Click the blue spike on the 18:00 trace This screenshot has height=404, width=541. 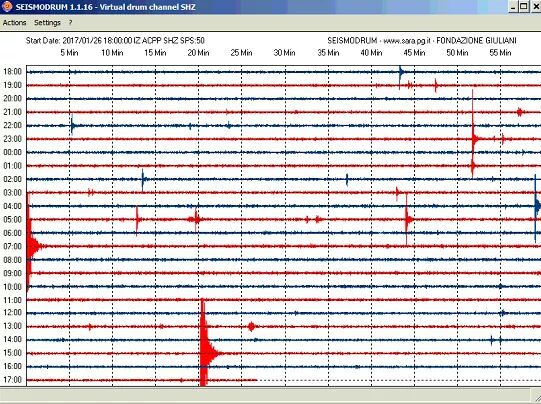[401, 72]
